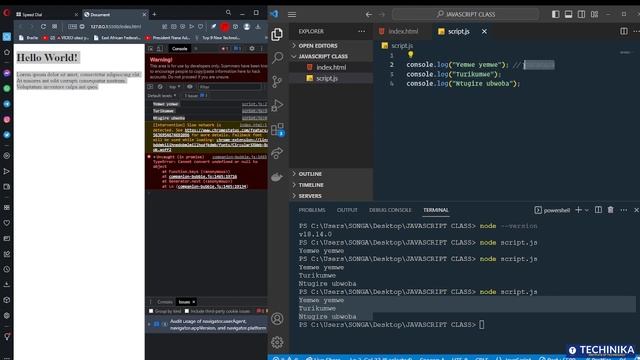The height and width of the screenshot is (360, 640).
Task: Switch to the OUTPUT panel tab
Action: point(347,210)
